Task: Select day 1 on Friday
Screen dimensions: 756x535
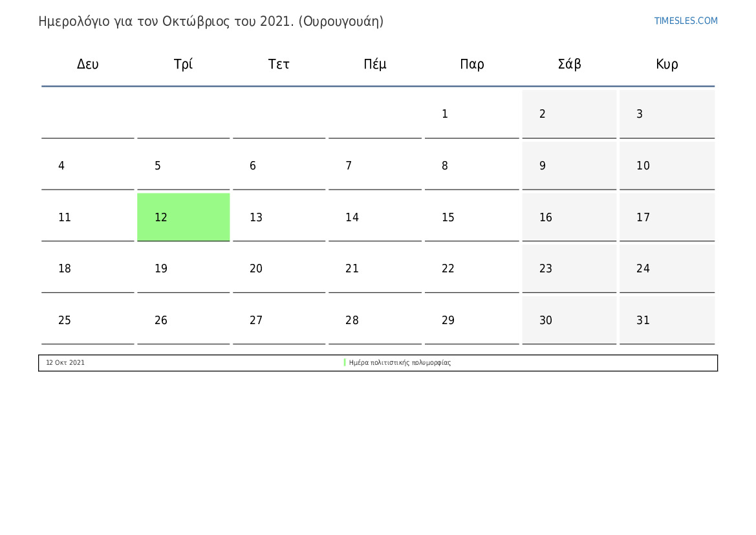Action: (x=471, y=115)
